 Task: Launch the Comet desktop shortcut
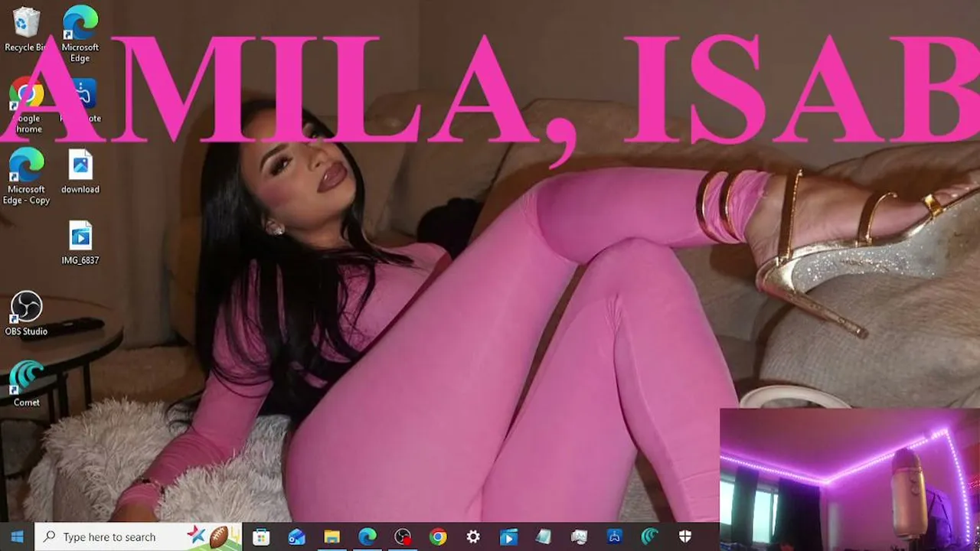click(26, 384)
